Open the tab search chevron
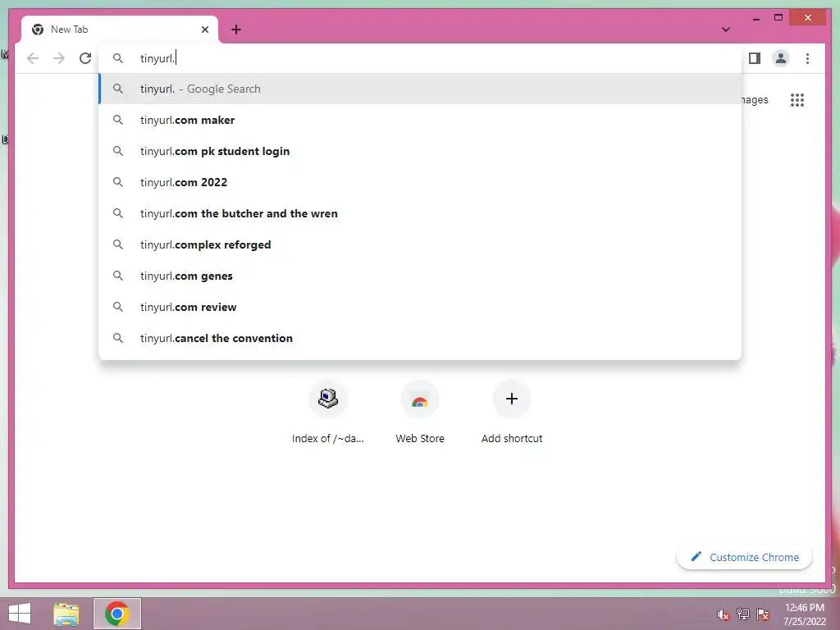This screenshot has width=840, height=630. point(725,30)
